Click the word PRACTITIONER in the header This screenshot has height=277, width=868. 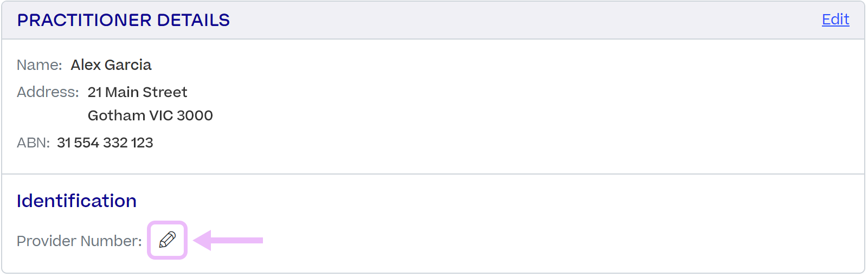tap(85, 20)
